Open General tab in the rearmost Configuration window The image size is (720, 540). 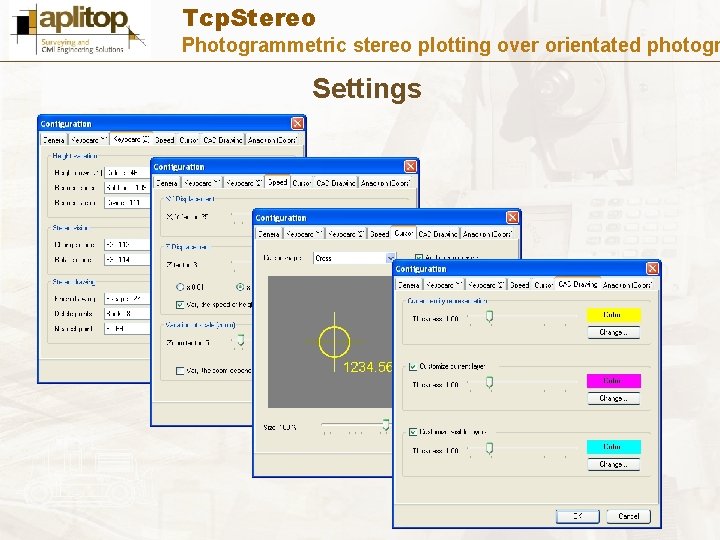coord(54,140)
